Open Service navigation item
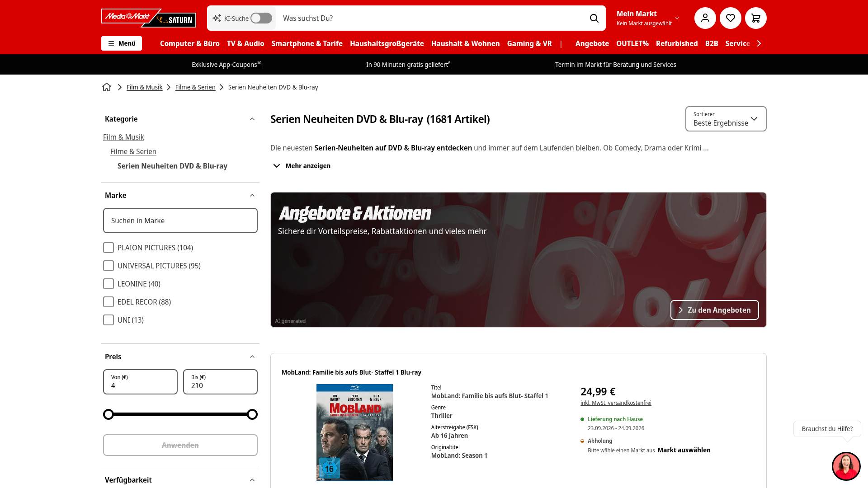The height and width of the screenshot is (488, 868). [738, 43]
